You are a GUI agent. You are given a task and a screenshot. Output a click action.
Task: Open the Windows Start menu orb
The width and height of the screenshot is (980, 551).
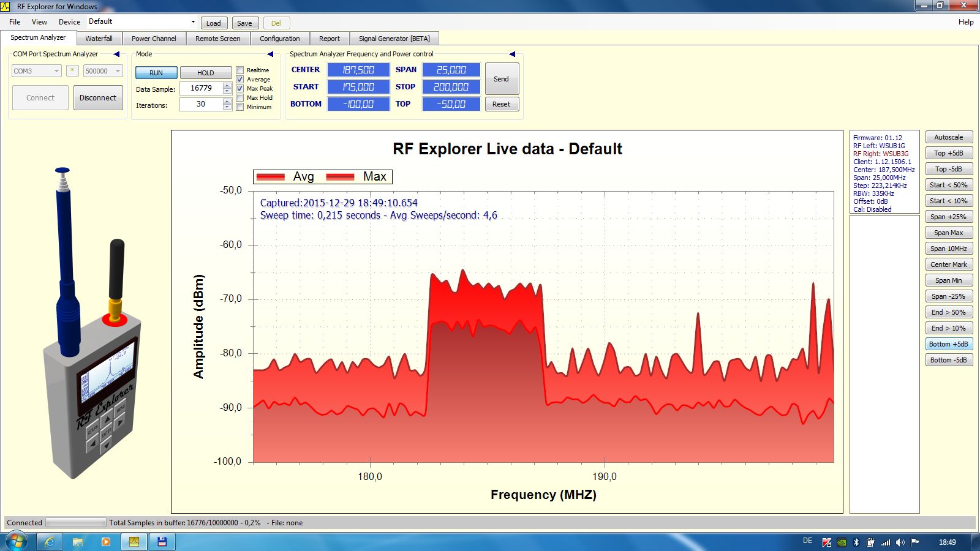coord(17,542)
